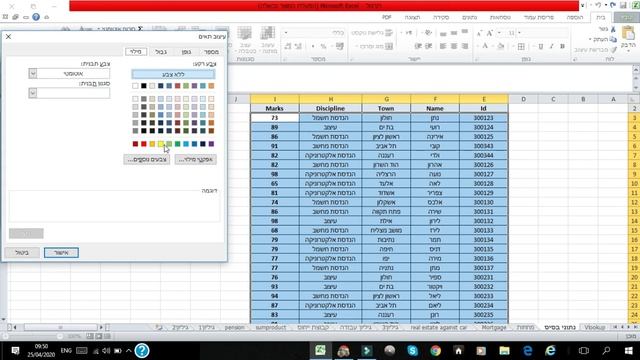Select the Format Painter brush icon
The image size is (640, 360).
(x=613, y=49)
